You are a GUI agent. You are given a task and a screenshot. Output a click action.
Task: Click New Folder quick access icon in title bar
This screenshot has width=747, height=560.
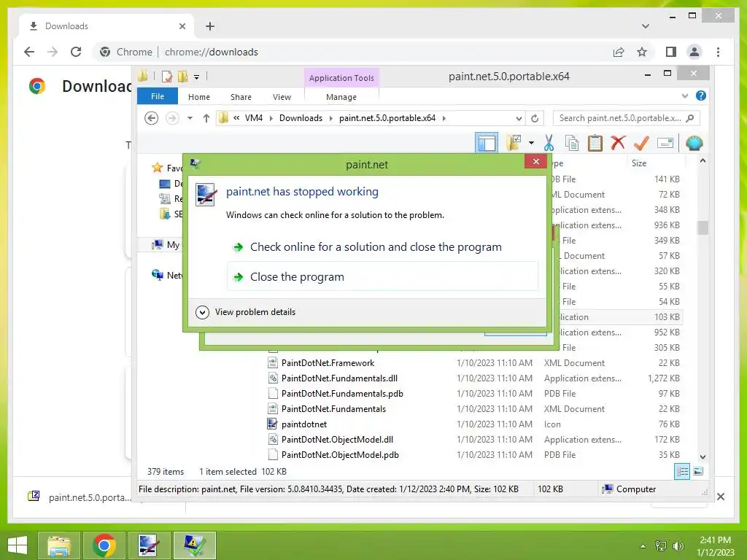tap(182, 76)
